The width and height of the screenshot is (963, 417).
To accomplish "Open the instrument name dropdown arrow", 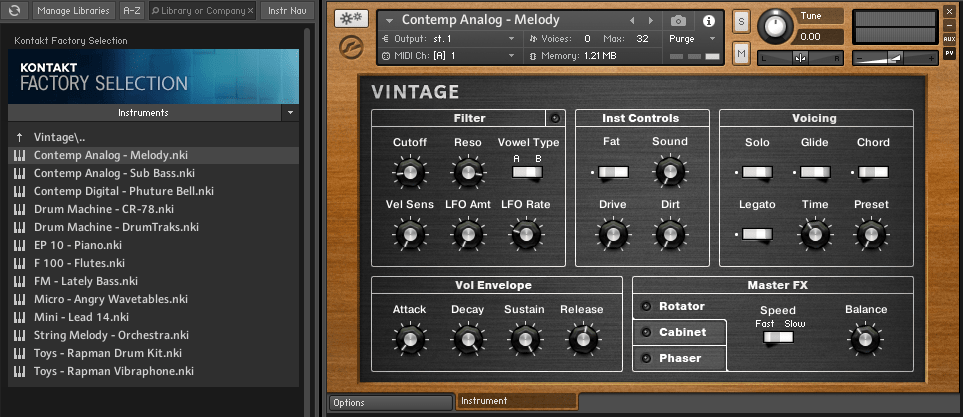I will [389, 20].
